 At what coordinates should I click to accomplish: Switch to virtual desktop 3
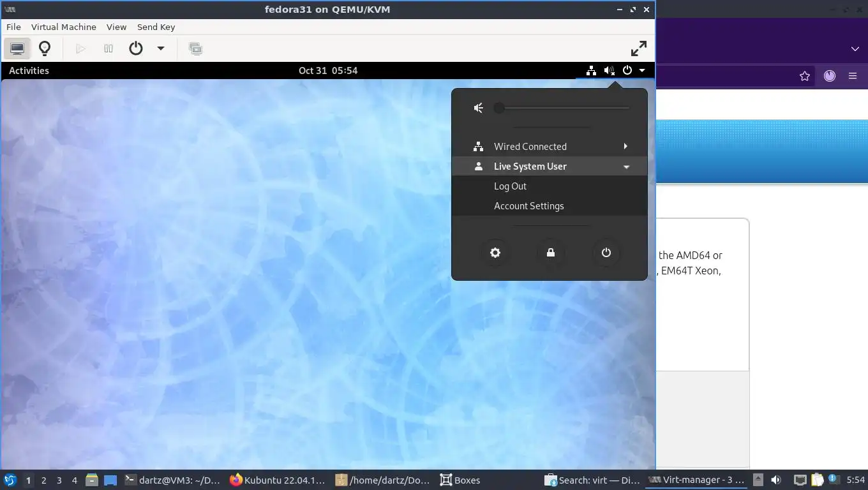pyautogui.click(x=59, y=480)
